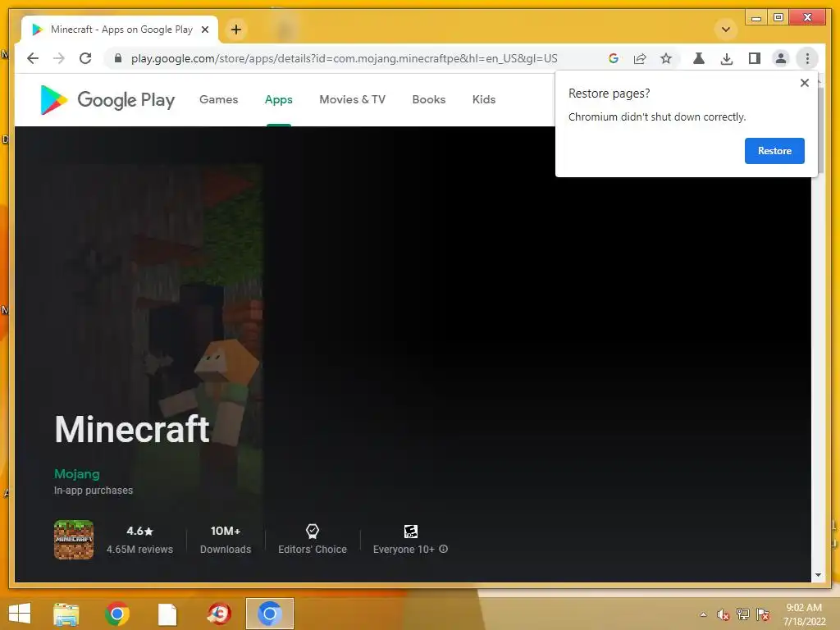Click the muted volume tray icon

click(724, 614)
